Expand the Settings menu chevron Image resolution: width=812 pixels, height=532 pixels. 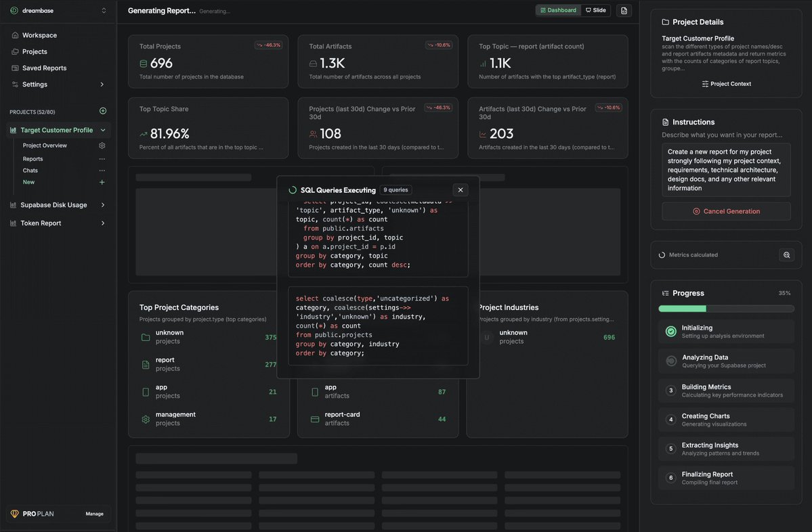(102, 85)
